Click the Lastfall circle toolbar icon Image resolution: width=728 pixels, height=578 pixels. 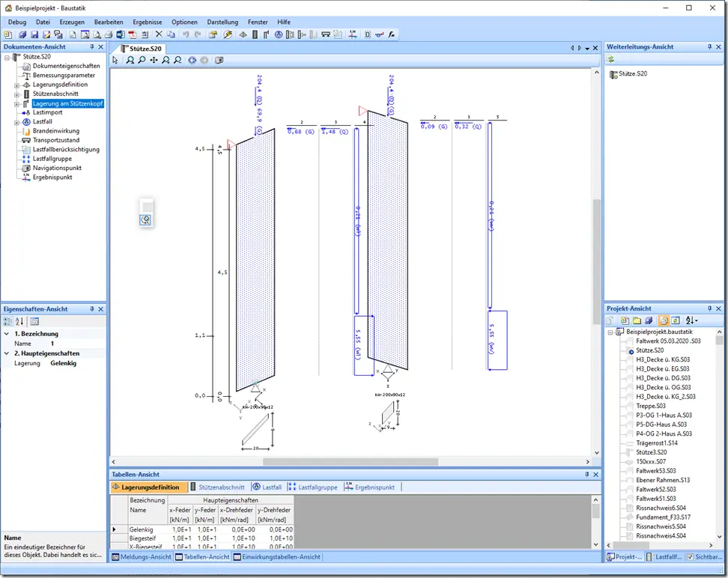pos(279,34)
